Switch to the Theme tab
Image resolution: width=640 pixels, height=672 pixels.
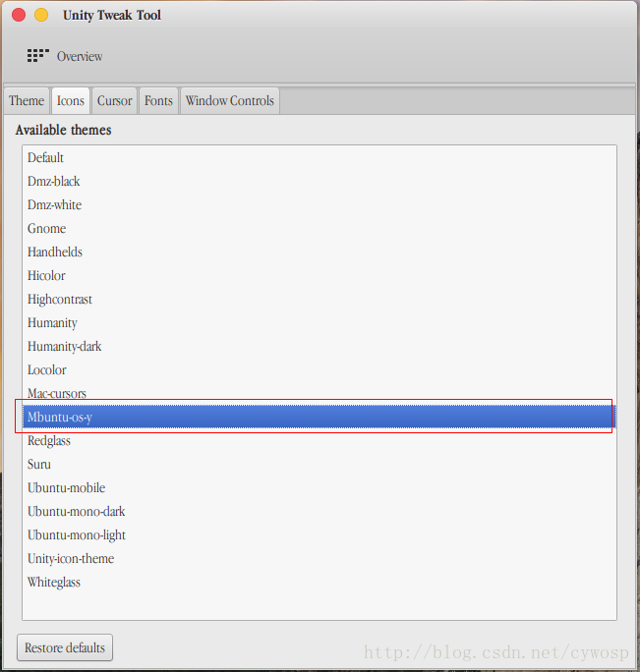27,101
